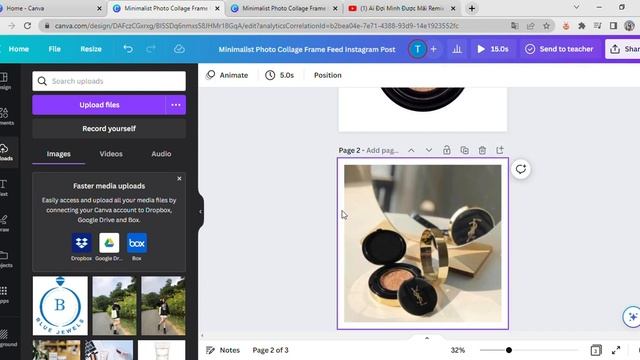Add a collaborator with plus icon
The image size is (640, 360).
coord(433,49)
